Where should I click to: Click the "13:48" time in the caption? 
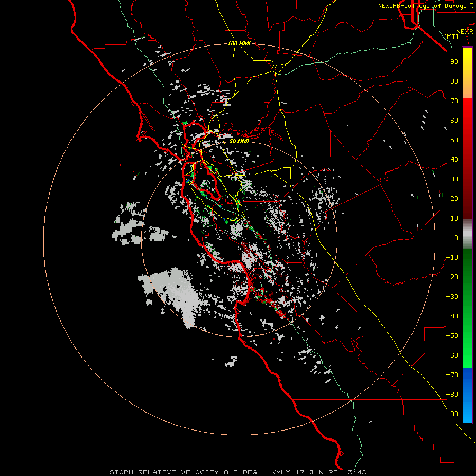coord(355,472)
